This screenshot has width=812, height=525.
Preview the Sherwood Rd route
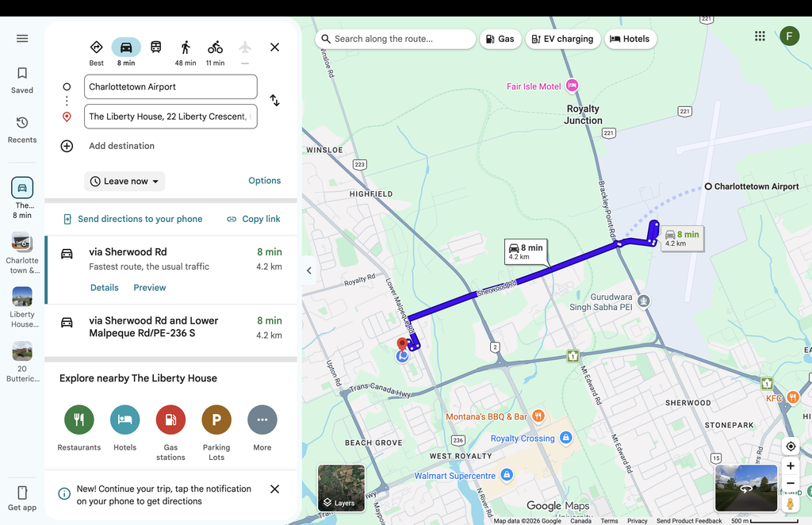click(150, 287)
